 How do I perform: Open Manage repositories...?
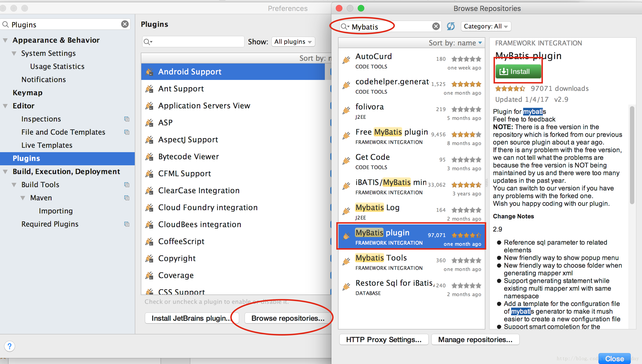point(475,339)
